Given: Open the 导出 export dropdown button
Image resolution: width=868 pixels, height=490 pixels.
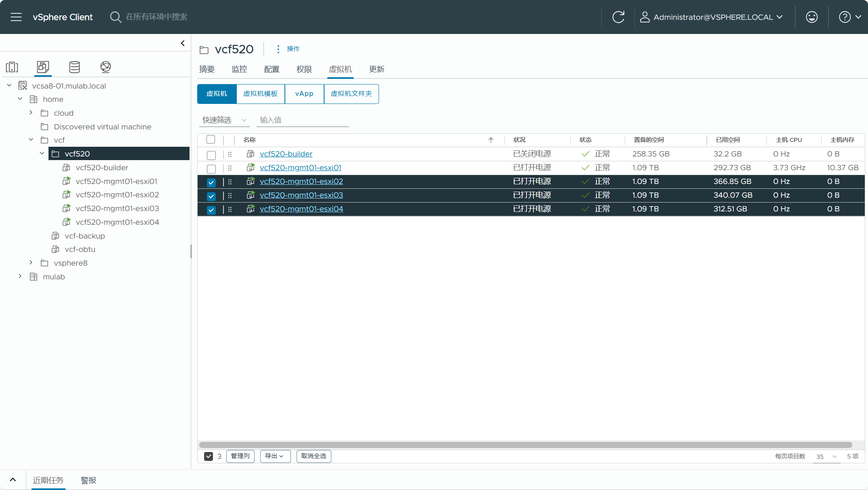Looking at the screenshot, I should (x=275, y=456).
